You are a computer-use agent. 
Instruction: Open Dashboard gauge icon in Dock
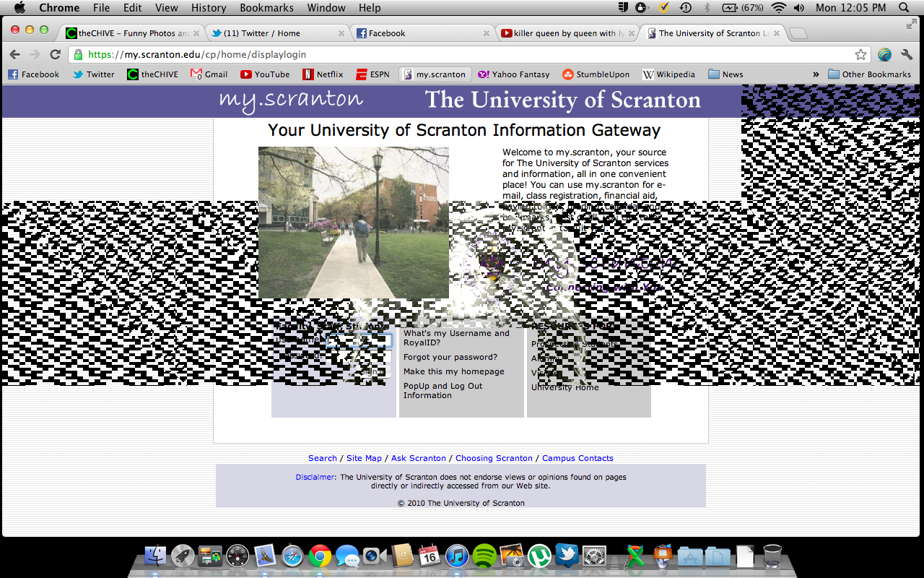(x=237, y=555)
